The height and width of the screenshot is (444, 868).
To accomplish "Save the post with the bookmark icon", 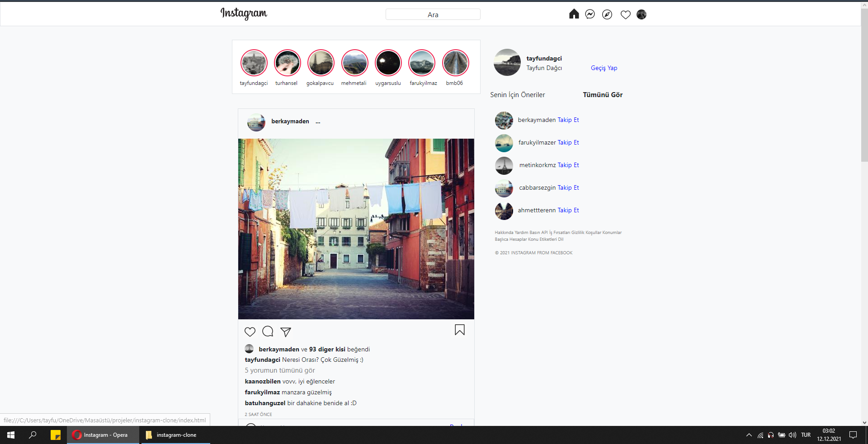I will click(459, 330).
